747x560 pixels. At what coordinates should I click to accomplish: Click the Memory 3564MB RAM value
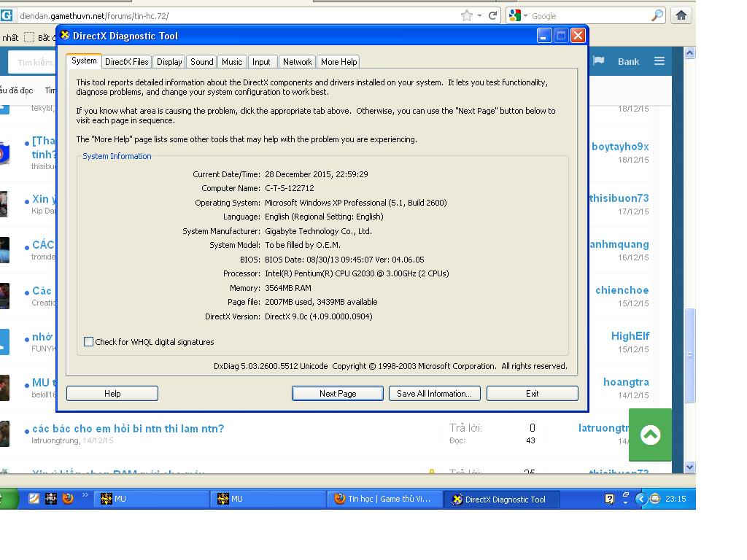tap(287, 287)
